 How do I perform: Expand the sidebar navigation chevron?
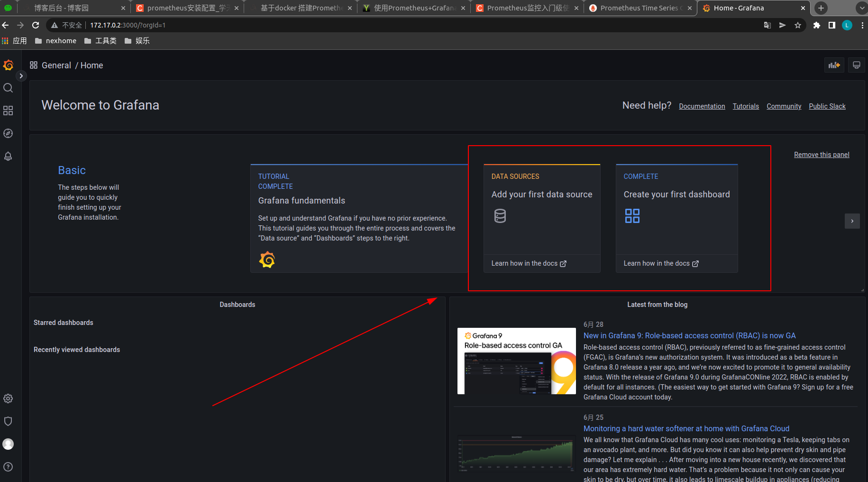pyautogui.click(x=21, y=76)
